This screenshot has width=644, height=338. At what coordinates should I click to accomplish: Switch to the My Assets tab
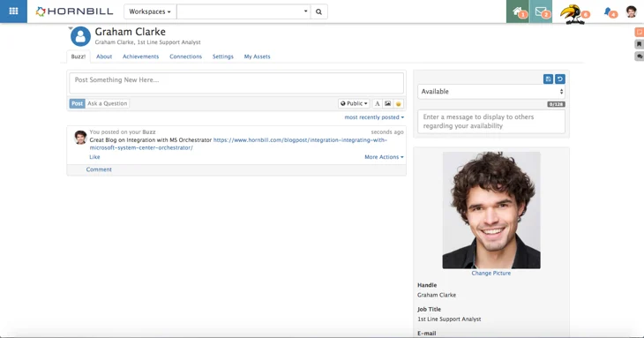(257, 56)
